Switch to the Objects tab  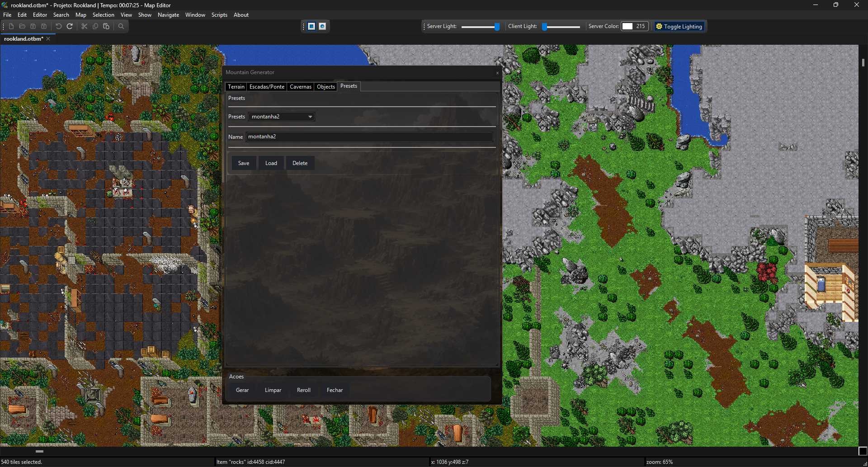326,87
